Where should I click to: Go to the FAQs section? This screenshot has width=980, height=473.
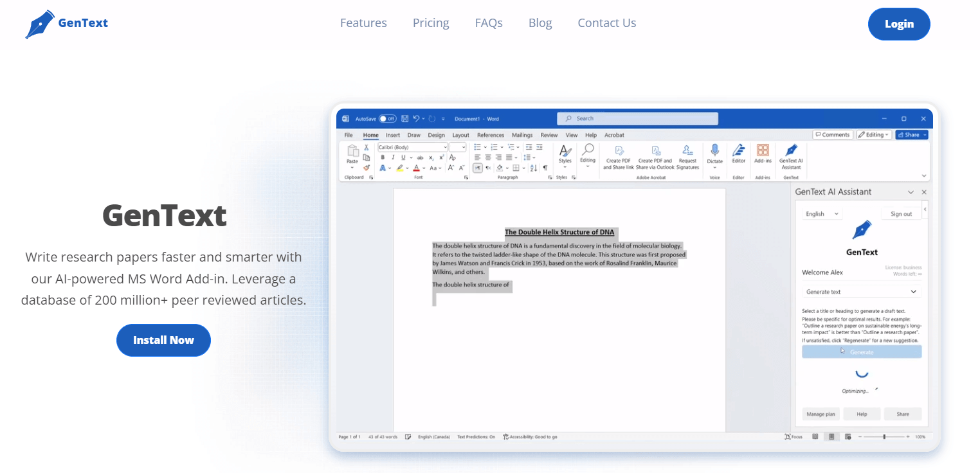489,23
